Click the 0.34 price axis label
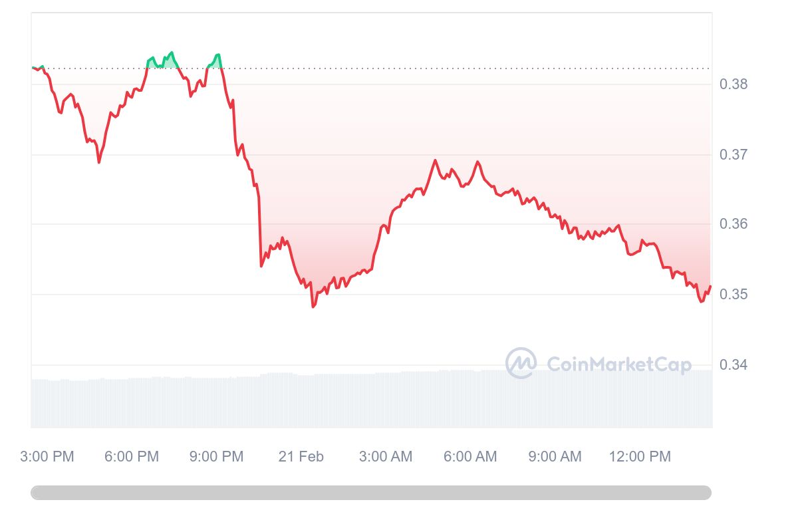 tap(733, 364)
